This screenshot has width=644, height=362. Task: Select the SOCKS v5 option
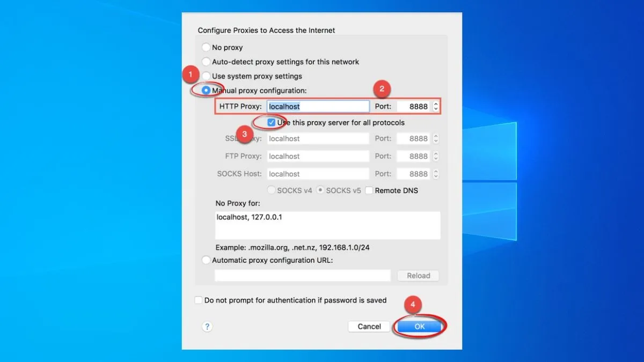(320, 190)
